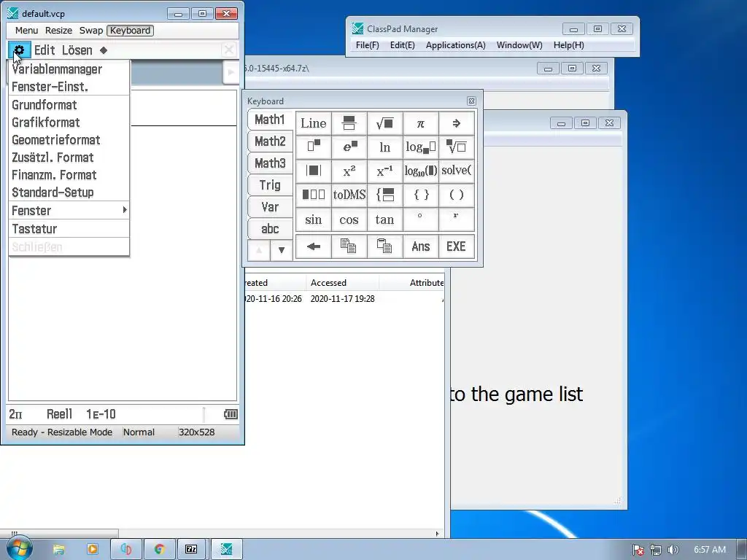The width and height of the screenshot is (747, 560).
Task: Switch to Var keyboard tab
Action: click(x=270, y=207)
